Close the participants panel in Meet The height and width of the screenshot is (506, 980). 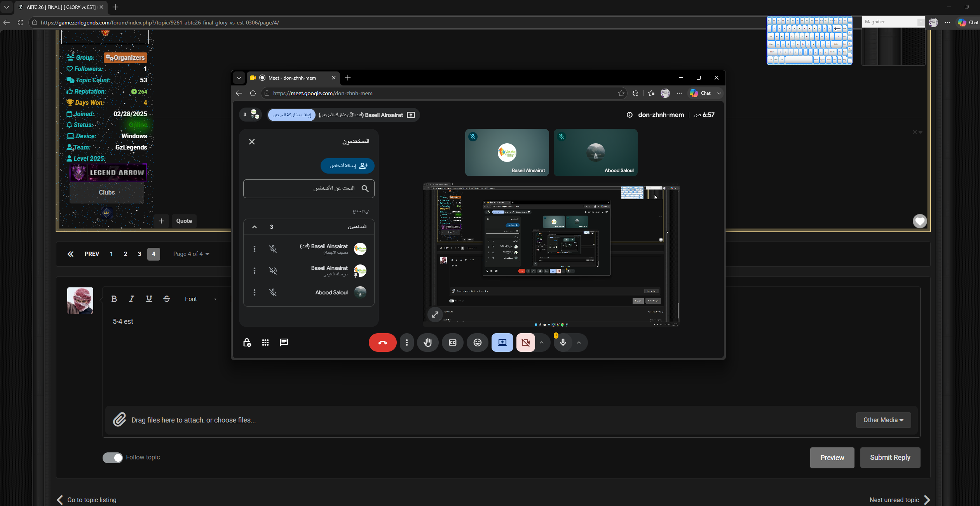pyautogui.click(x=252, y=142)
